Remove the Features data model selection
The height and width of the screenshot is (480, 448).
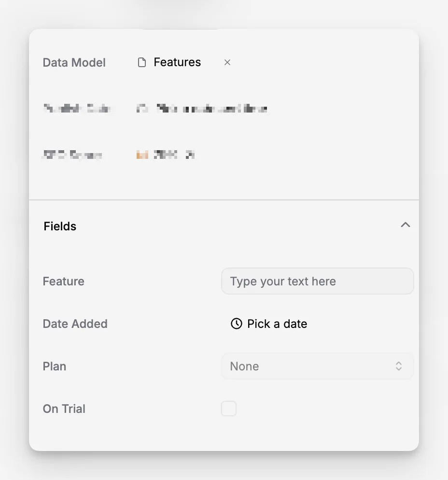pos(227,62)
